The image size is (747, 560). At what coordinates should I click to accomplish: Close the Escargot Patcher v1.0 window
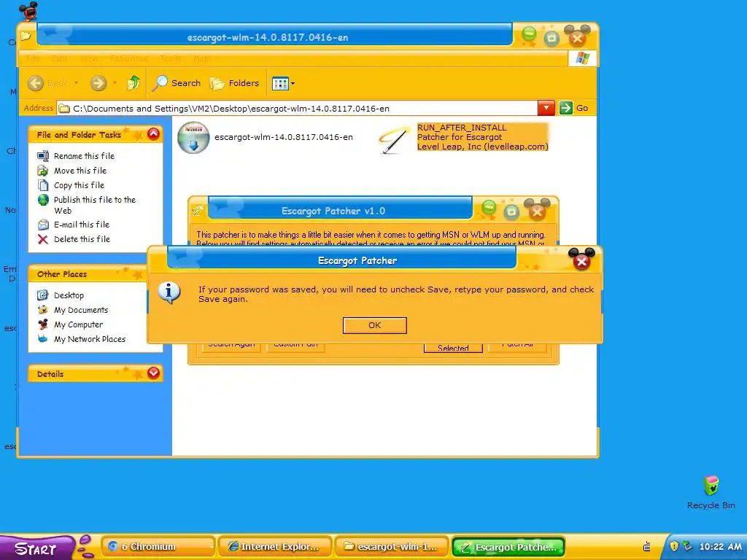click(538, 211)
